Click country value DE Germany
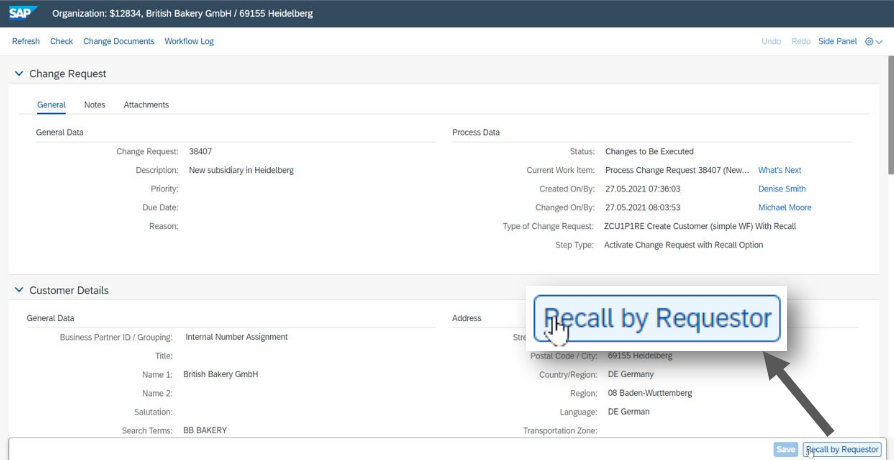Image resolution: width=894 pixels, height=460 pixels. click(x=631, y=374)
